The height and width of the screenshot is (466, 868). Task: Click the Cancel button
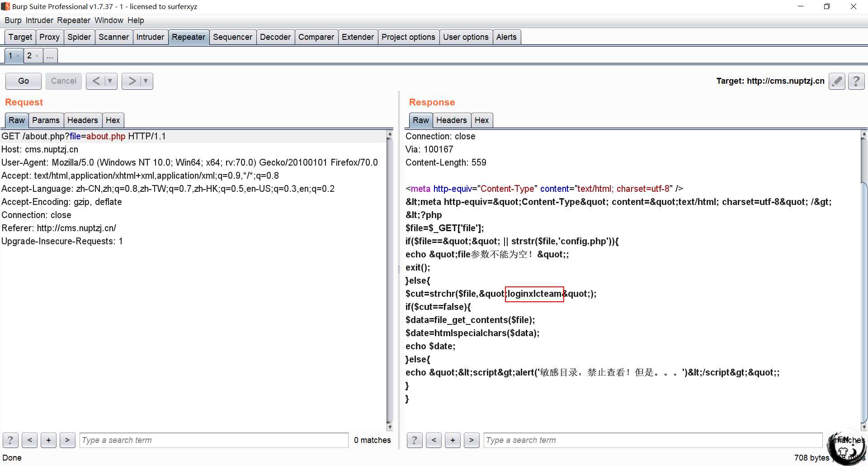coord(63,81)
